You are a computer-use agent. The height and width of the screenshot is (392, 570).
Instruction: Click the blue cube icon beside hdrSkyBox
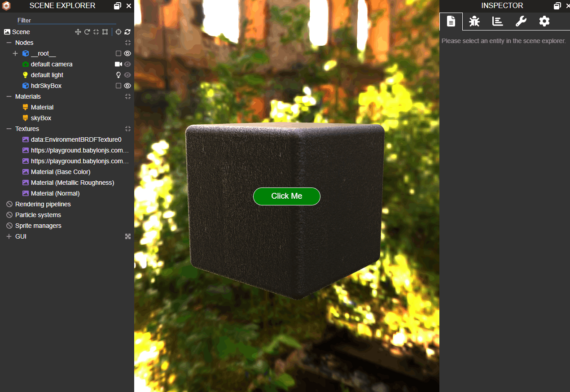pyautogui.click(x=25, y=86)
